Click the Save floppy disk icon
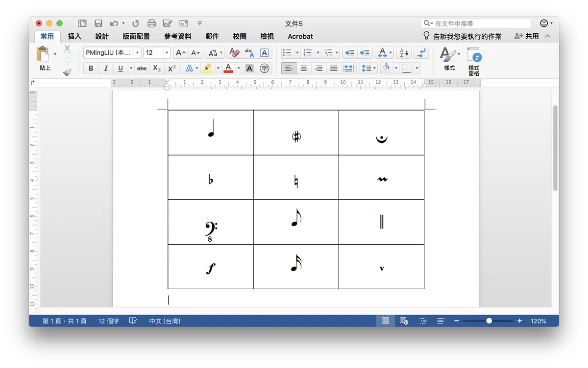 click(98, 23)
